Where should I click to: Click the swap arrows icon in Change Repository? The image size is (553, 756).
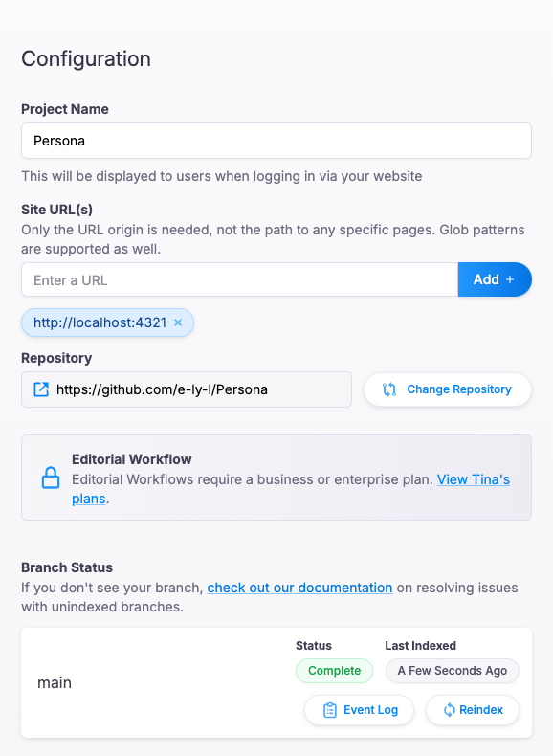click(389, 389)
